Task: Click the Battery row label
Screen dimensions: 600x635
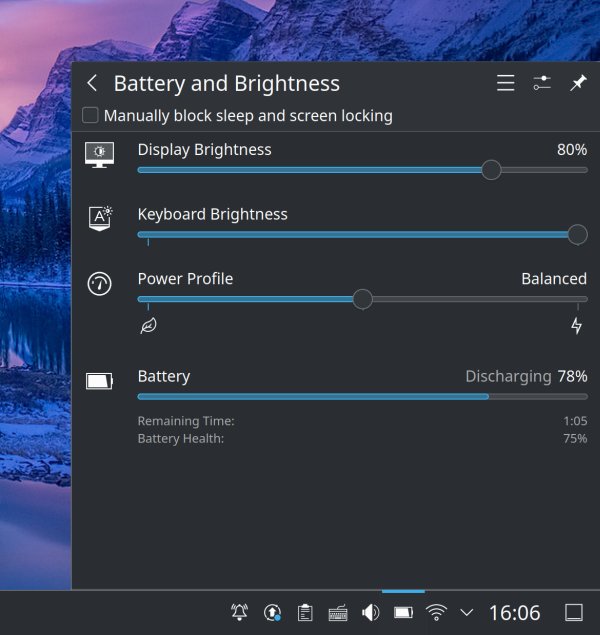Action: coord(164,377)
